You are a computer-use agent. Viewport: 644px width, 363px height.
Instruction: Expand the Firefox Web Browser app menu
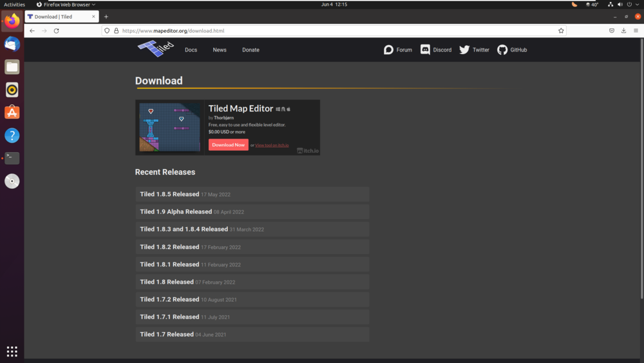66,5
